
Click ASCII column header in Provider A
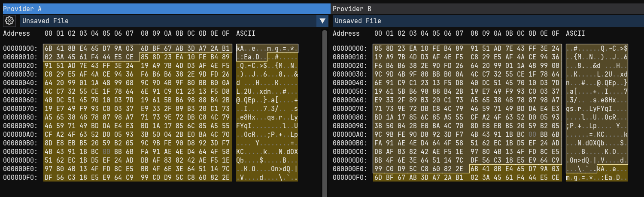pyautogui.click(x=246, y=33)
